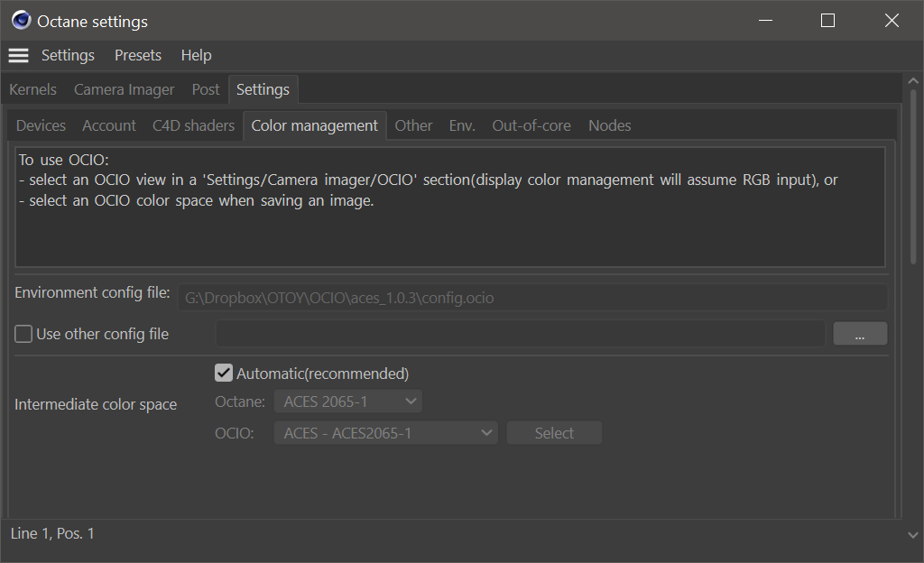Open the Help menu
924x563 pixels.
tap(196, 56)
